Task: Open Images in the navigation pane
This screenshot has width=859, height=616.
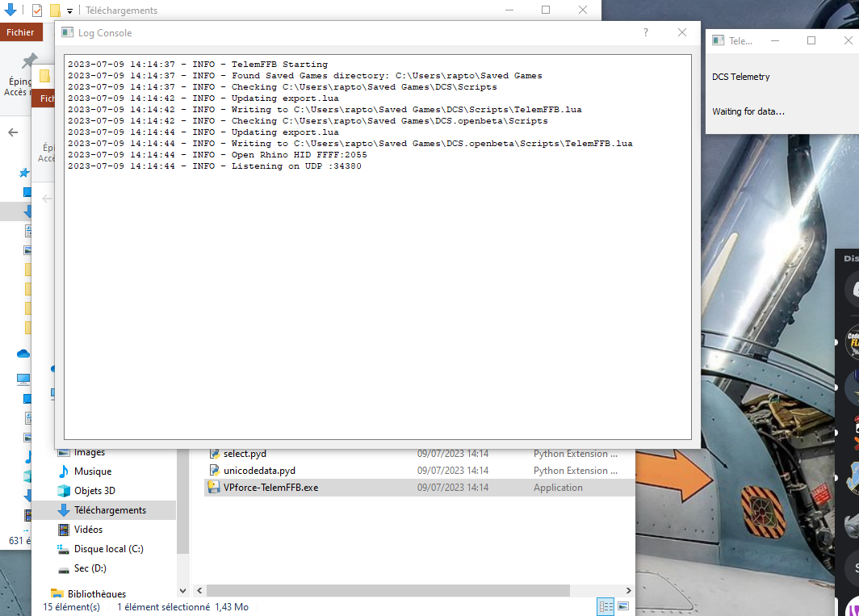Action: [x=90, y=453]
